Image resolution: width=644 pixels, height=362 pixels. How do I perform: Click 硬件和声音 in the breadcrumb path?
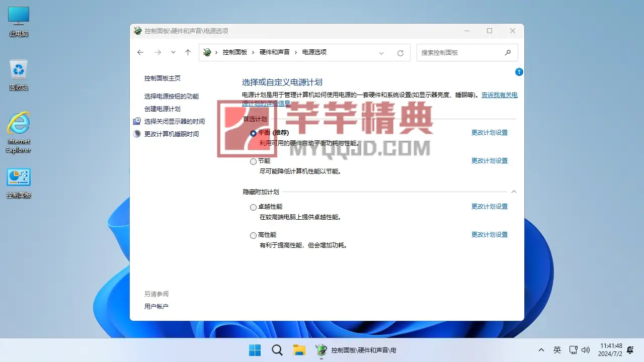274,52
